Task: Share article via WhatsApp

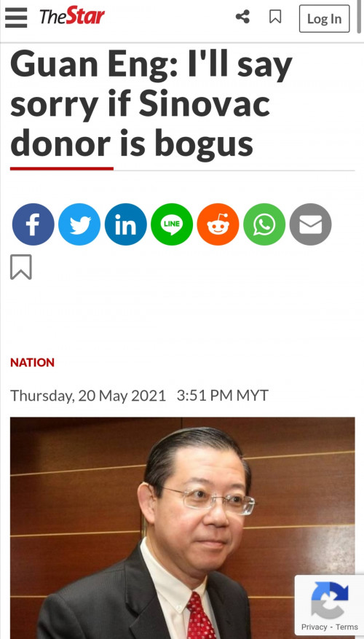Action: 264,224
